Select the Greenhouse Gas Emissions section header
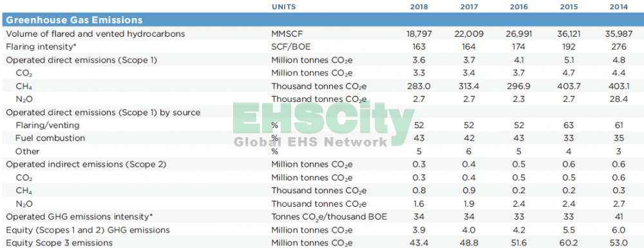Screen dimensions: 644x248 74,20
